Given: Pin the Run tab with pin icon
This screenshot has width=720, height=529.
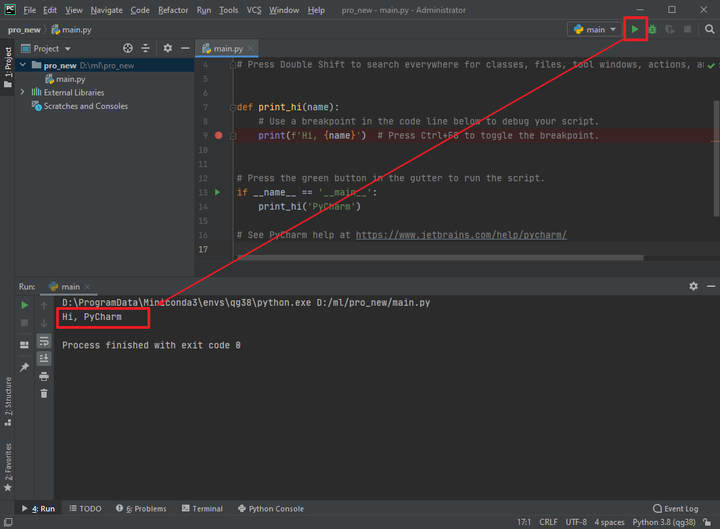Looking at the screenshot, I should [24, 367].
